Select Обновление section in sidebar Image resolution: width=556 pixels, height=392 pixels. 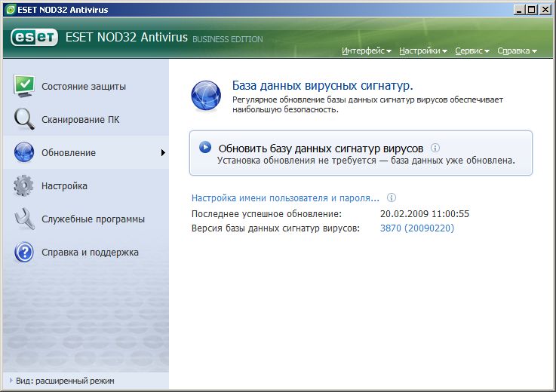click(86, 153)
